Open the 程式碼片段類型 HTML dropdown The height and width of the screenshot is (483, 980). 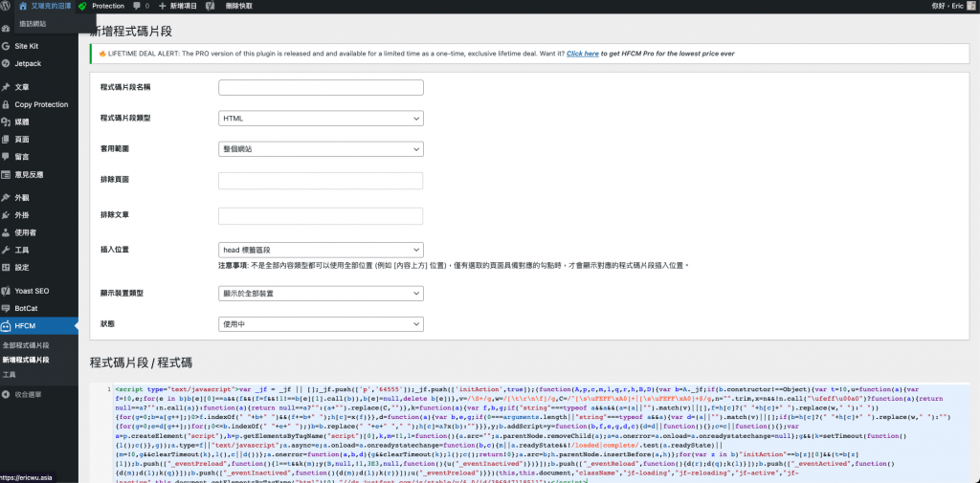[321, 119]
